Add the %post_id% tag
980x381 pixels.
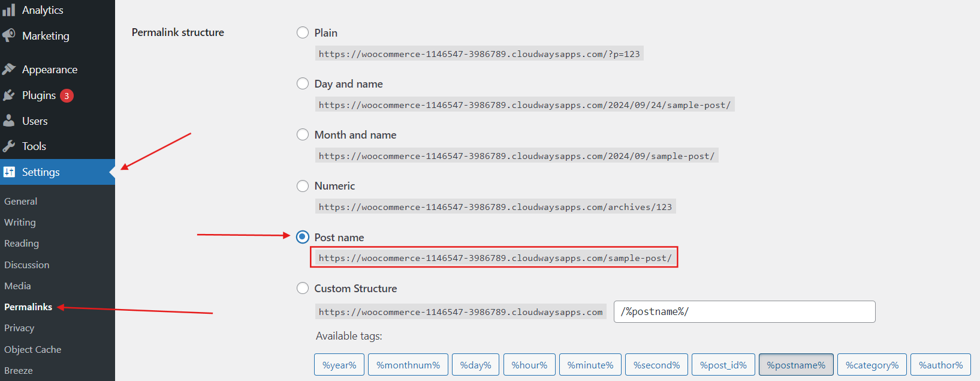pos(723,365)
